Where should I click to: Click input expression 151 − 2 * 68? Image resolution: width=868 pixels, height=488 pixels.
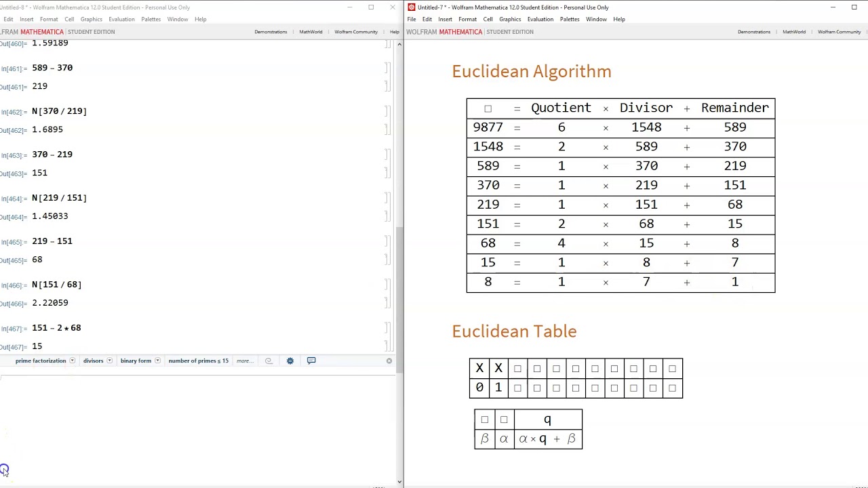point(56,328)
